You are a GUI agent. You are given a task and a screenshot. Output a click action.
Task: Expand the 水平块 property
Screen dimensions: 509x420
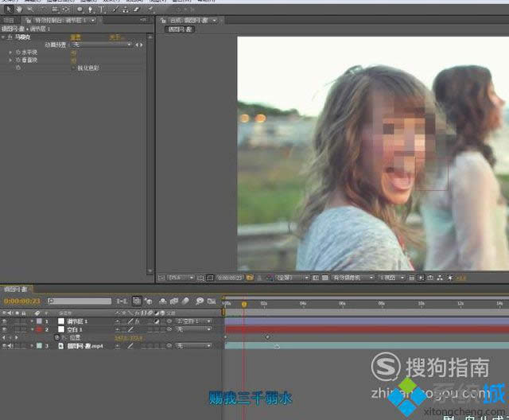pos(11,52)
